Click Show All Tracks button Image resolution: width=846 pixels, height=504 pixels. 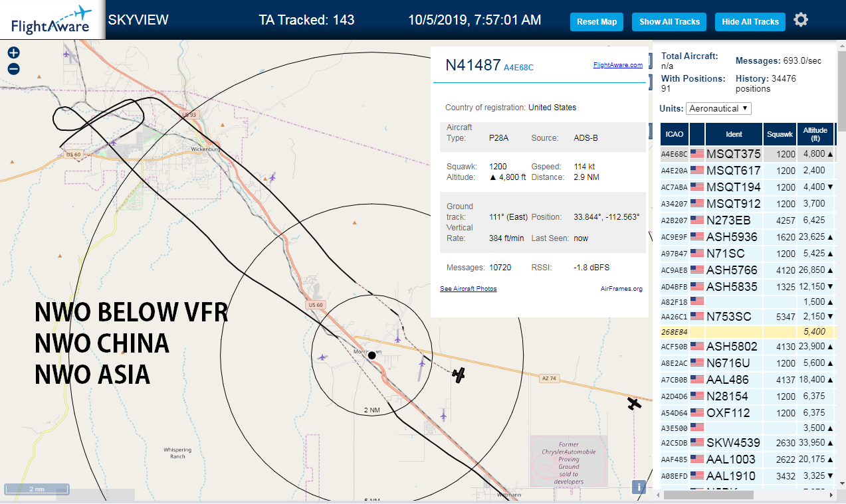coord(669,22)
